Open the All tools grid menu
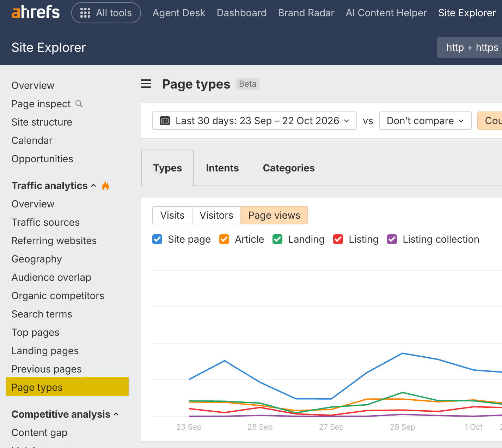Image resolution: width=502 pixels, height=448 pixels. point(106,13)
